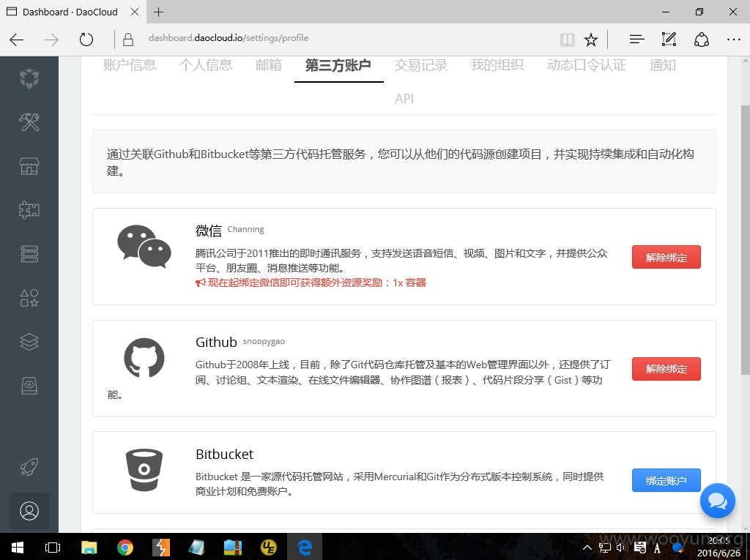This screenshot has width=750, height=560.
Task: Open Edge more actions ellipsis menu
Action: coord(734,40)
